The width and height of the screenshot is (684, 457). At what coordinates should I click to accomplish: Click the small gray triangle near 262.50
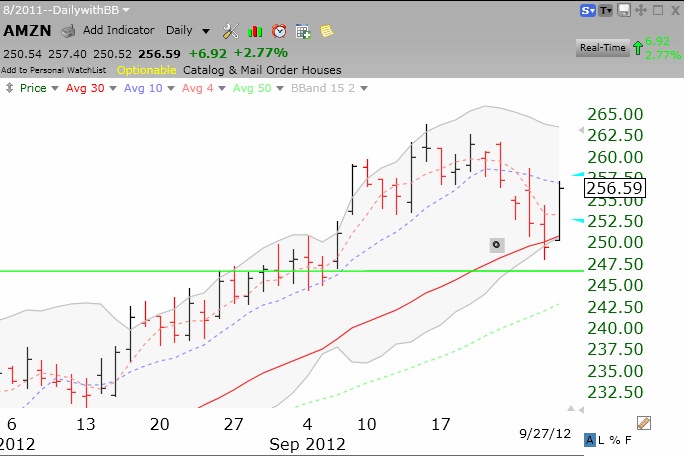click(x=581, y=130)
